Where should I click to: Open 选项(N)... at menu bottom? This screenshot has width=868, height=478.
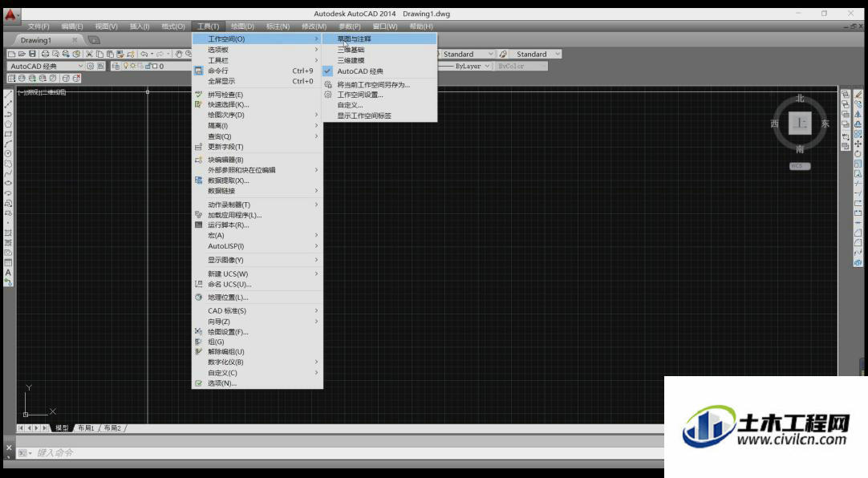[258, 383]
